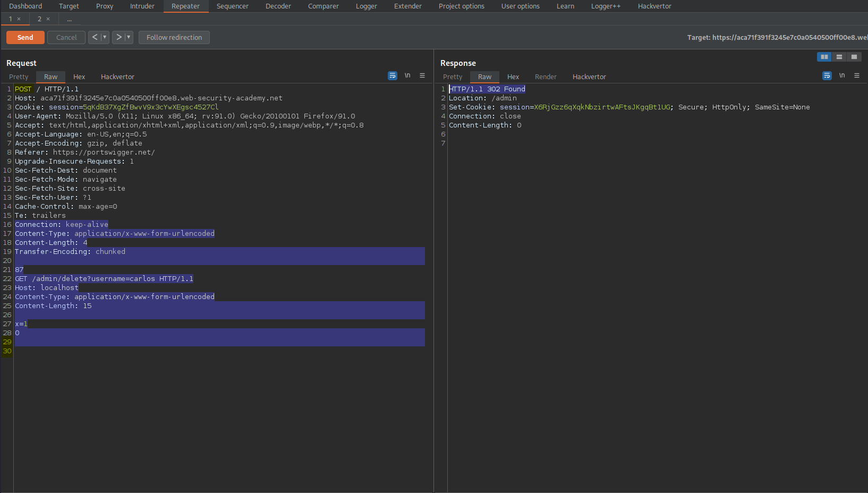Image resolution: width=868 pixels, height=493 pixels.
Task: Select Repeater sub-tab 2
Action: coord(39,19)
